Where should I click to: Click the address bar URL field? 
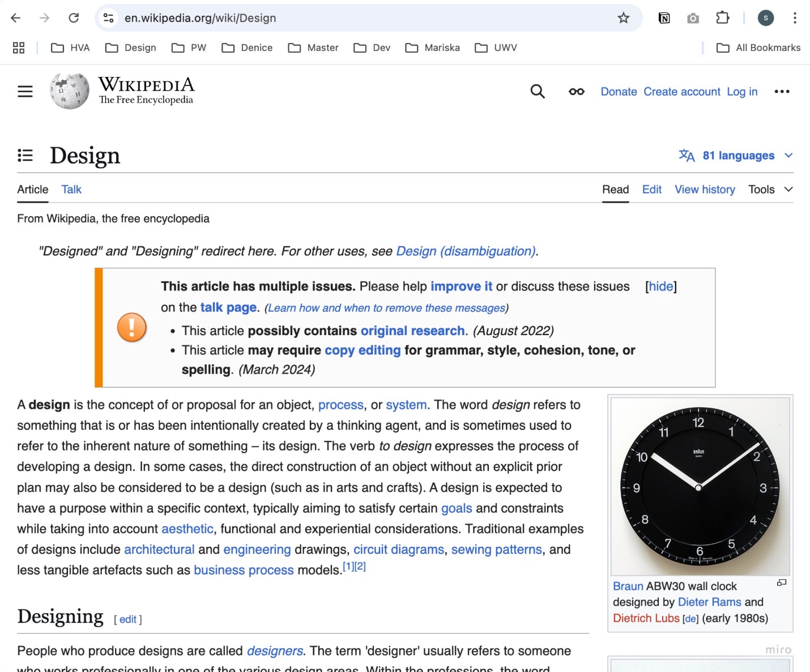point(368,18)
